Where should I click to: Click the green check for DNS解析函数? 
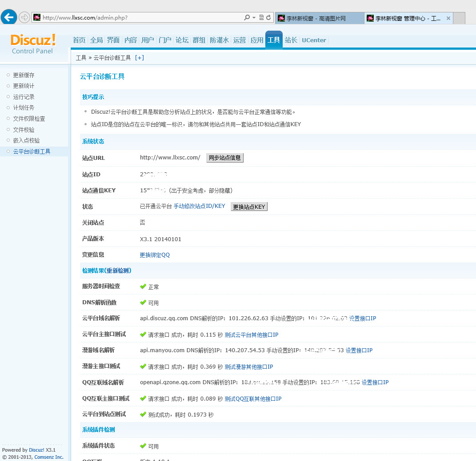[x=143, y=302]
